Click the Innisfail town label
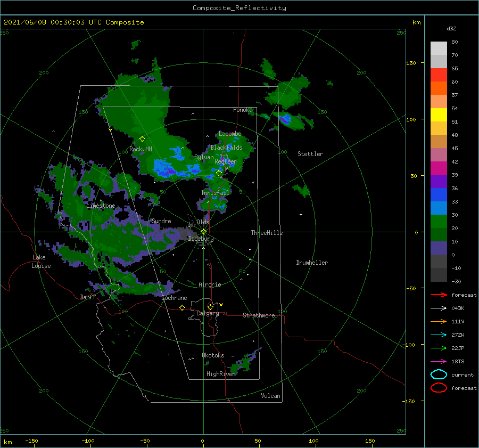This screenshot has width=479, height=448. point(215,193)
